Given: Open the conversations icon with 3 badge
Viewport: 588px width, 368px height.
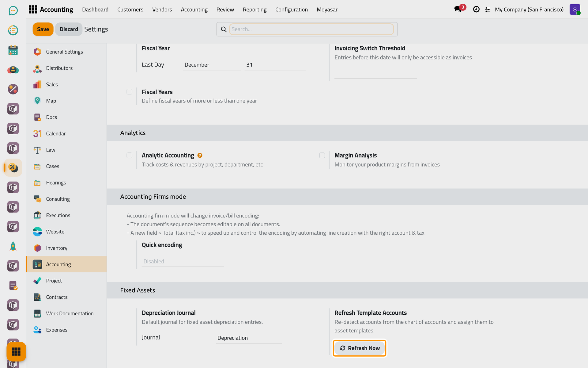Looking at the screenshot, I should tap(460, 9).
